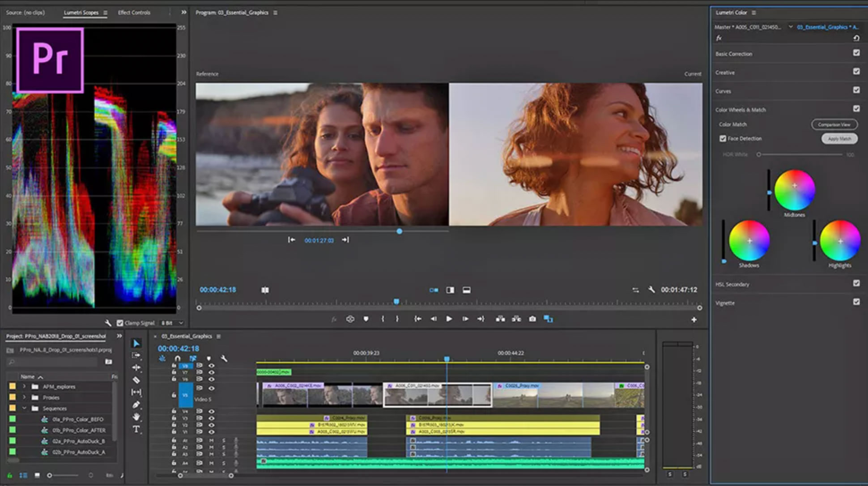Switch to Effect Controls tab
868x486 pixels.
click(134, 13)
